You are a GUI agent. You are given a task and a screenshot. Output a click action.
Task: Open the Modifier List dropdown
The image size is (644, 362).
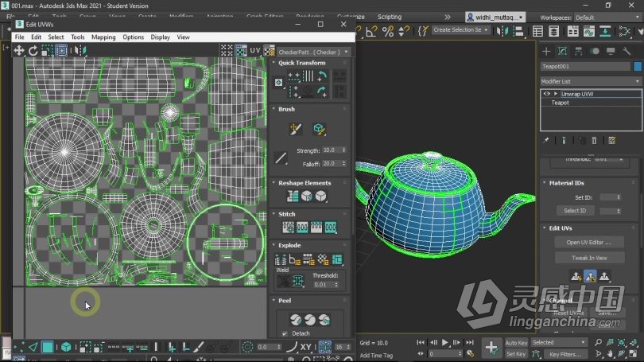pos(591,81)
